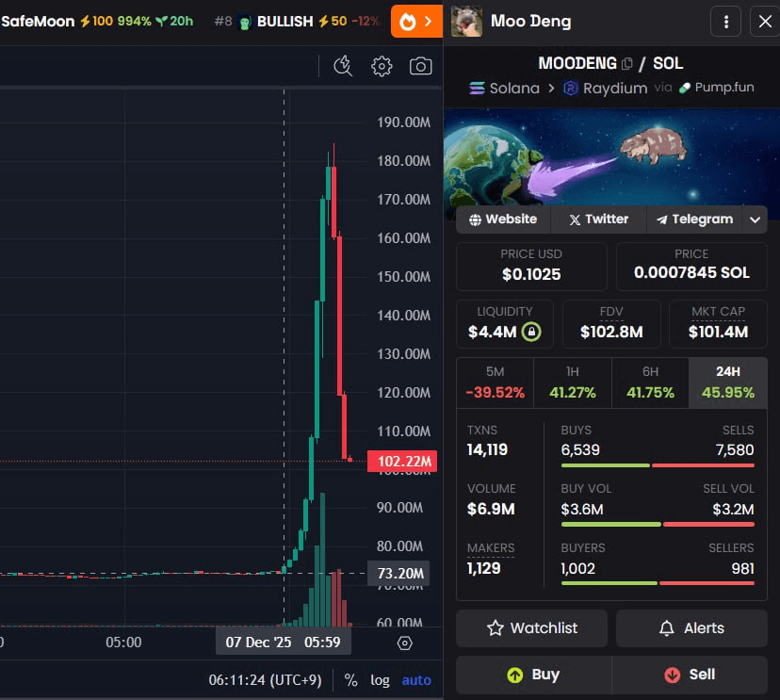The width and height of the screenshot is (780, 700).
Task: Click the orange fire trending button
Action: (416, 21)
